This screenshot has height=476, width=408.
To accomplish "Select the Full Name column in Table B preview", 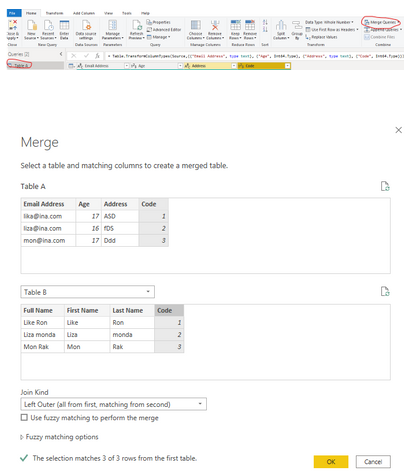I will tap(43, 310).
